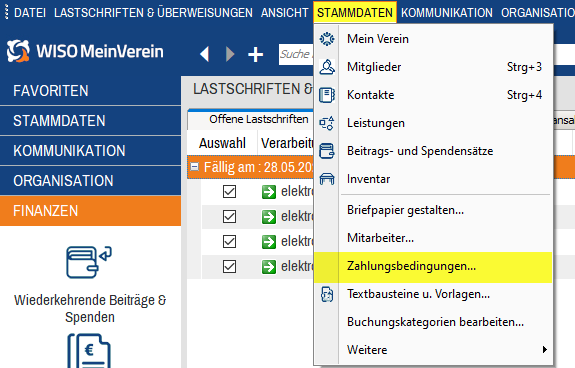Screen dimensions: 575x368
Task: Click the Beitrags- und Spendensätze wallet icon
Action: click(x=327, y=151)
